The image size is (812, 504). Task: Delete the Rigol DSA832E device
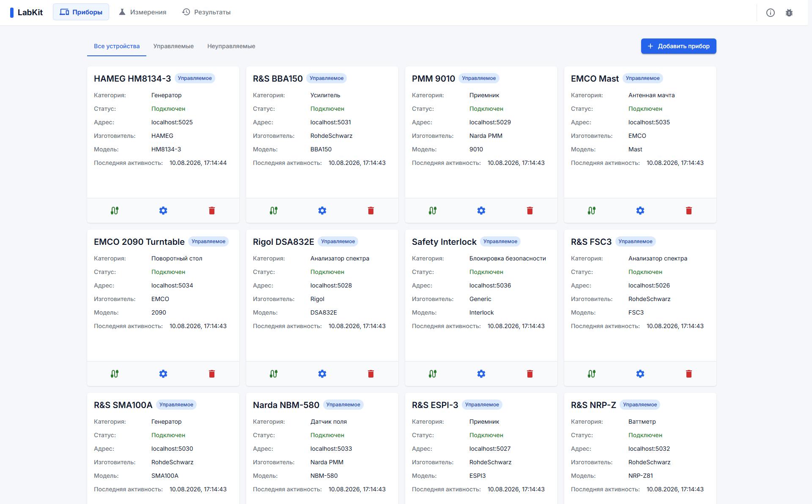(x=371, y=374)
